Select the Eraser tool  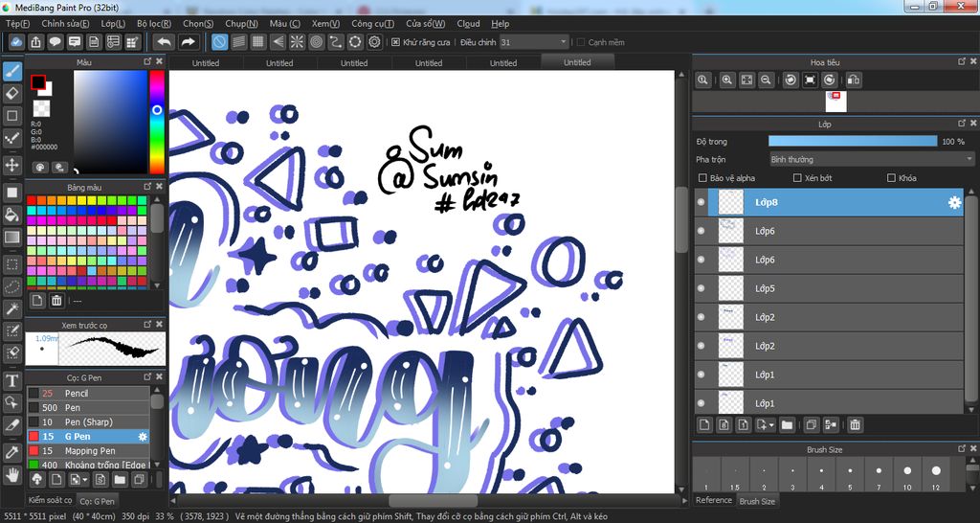11,94
